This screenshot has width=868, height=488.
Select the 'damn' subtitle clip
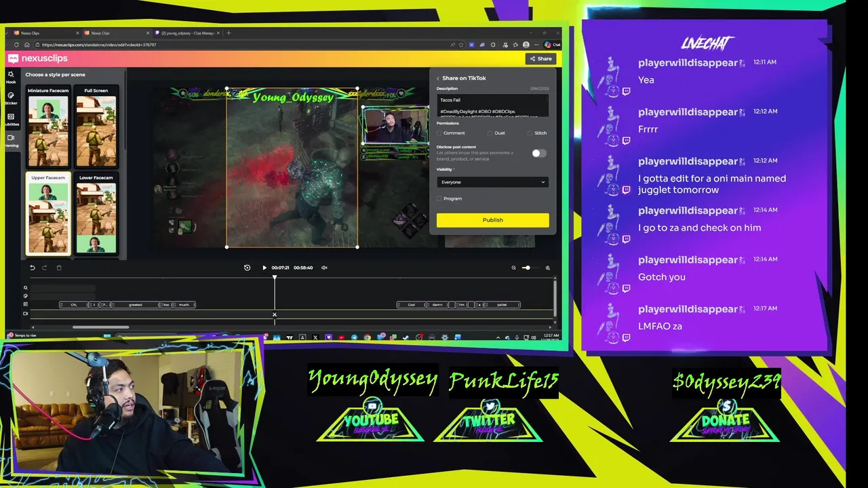tap(437, 305)
